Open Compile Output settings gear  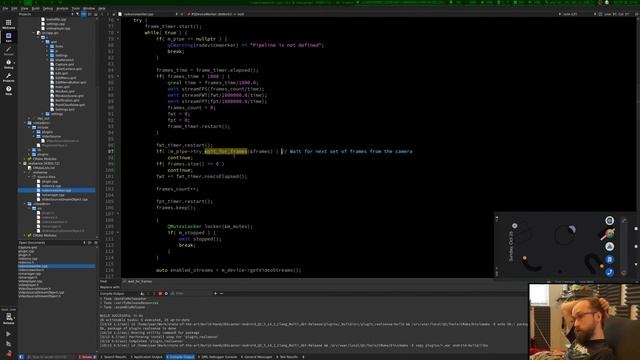click(166, 293)
